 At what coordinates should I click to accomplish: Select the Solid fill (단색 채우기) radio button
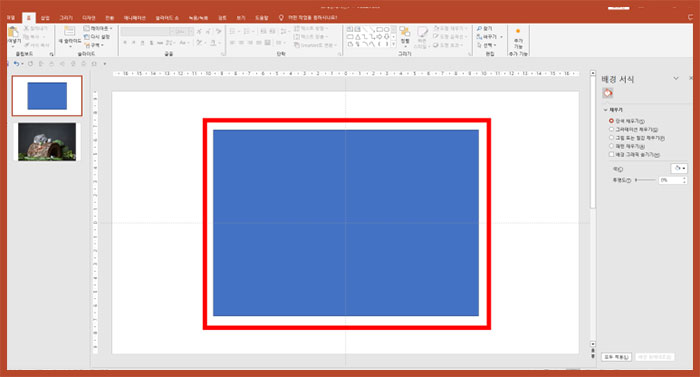[611, 121]
